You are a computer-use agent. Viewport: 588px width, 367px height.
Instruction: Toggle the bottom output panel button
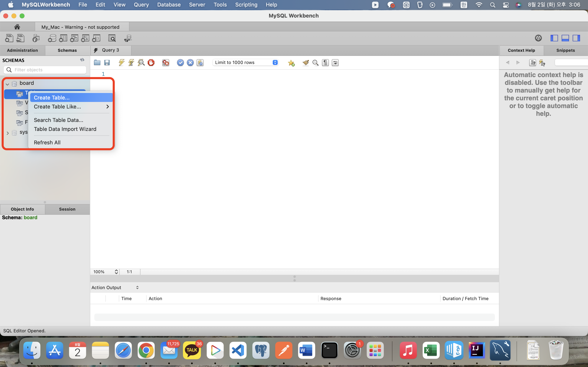565,38
